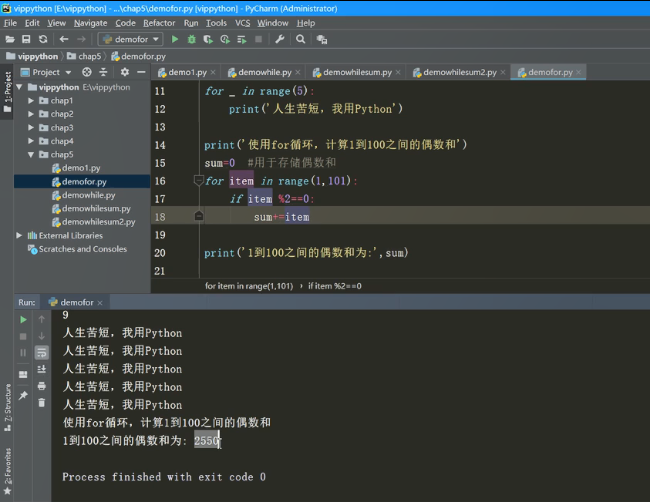Click the Print icon in Run panel
The height and width of the screenshot is (502, 650).
point(41,386)
